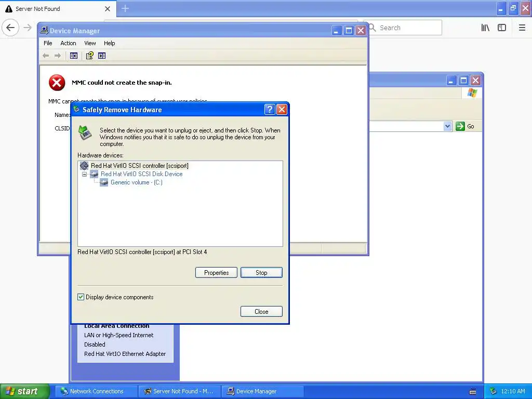Close Safely Remove Hardware with title bar X

pos(282,109)
